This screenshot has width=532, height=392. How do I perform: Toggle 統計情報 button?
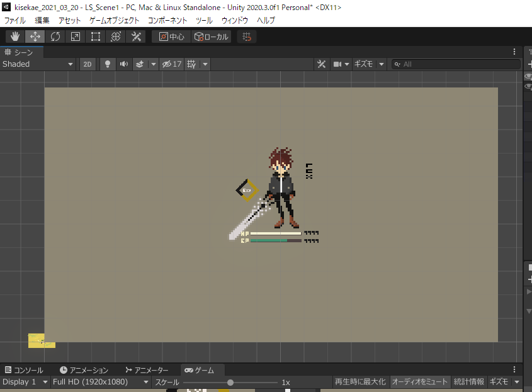(x=469, y=382)
